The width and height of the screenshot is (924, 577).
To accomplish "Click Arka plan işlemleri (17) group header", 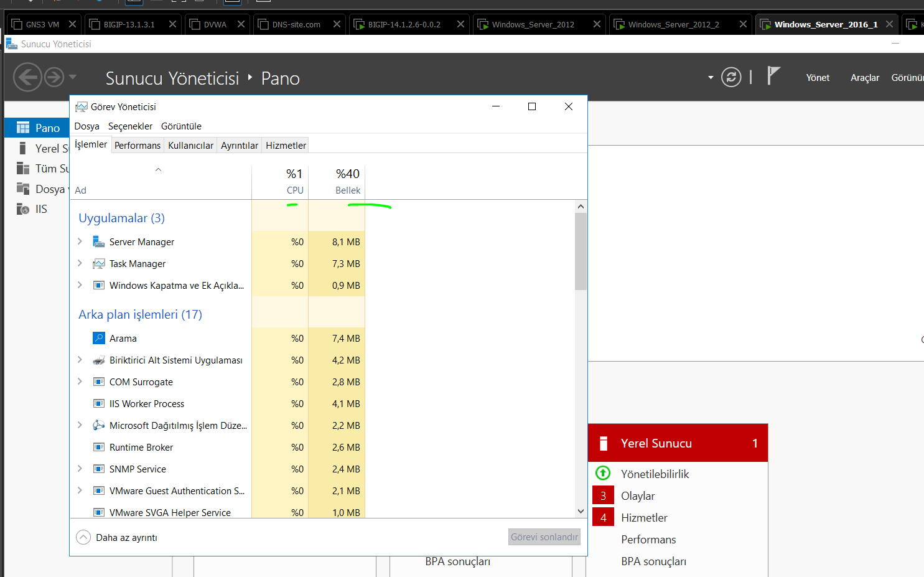I will 140,314.
